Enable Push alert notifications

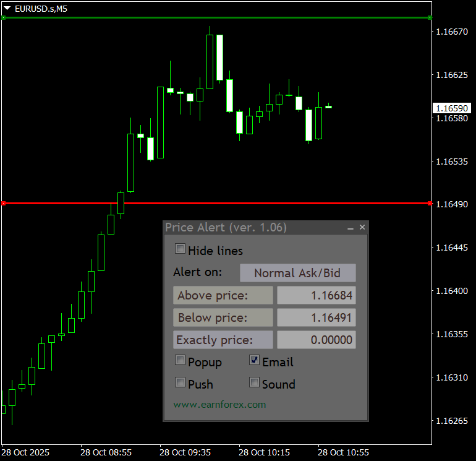click(x=181, y=383)
